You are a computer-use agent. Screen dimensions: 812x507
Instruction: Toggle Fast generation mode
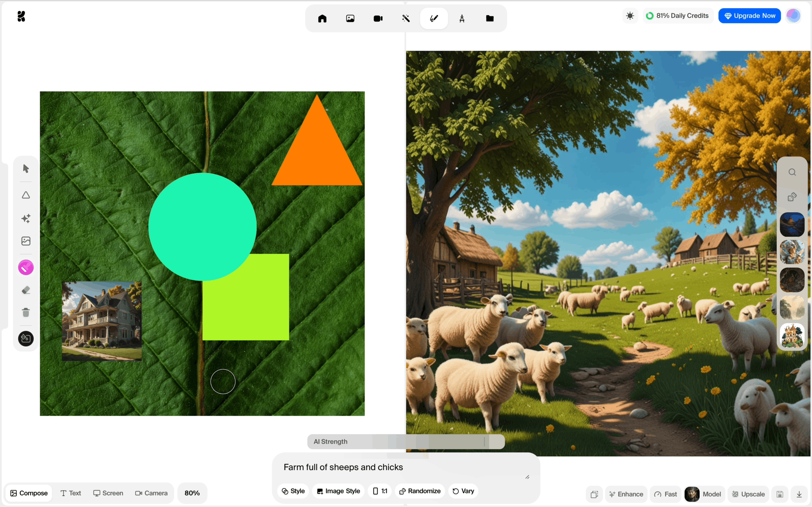pyautogui.click(x=665, y=494)
